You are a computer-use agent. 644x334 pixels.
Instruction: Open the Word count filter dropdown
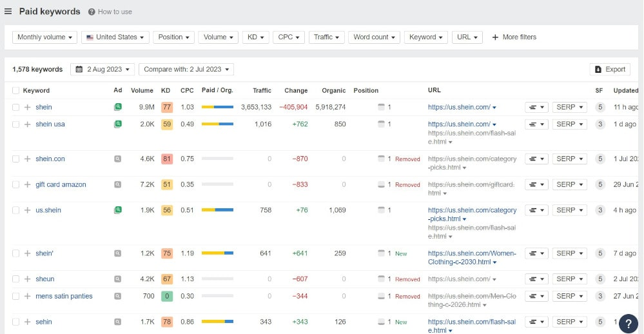[374, 37]
